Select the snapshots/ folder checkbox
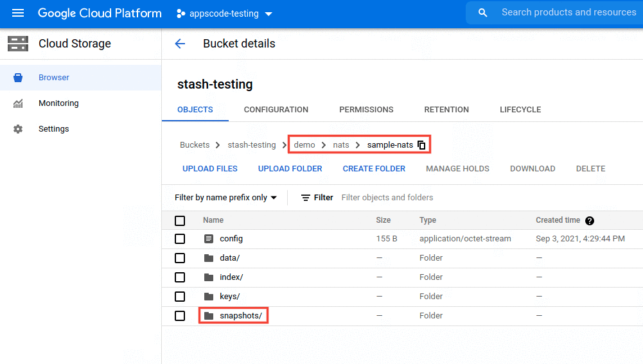Image resolution: width=643 pixels, height=364 pixels. coord(180,316)
